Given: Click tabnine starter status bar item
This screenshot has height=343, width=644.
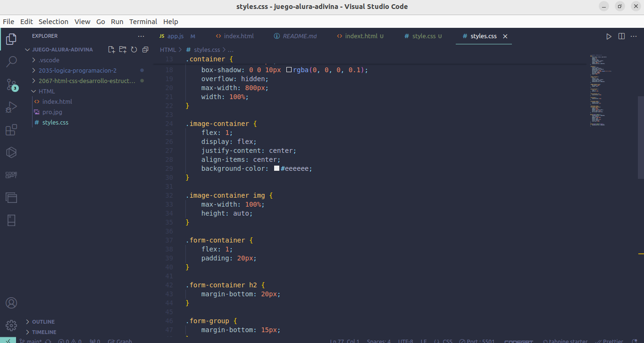Looking at the screenshot, I should [x=565, y=341].
